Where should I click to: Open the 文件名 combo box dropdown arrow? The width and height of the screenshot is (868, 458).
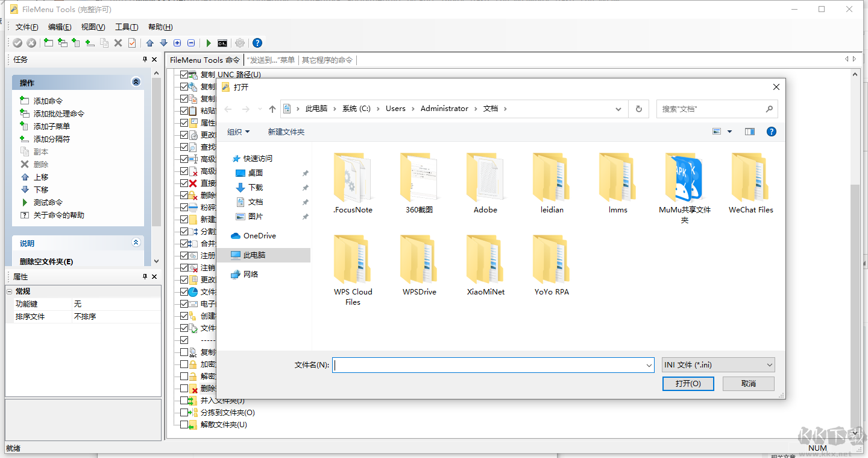click(649, 364)
